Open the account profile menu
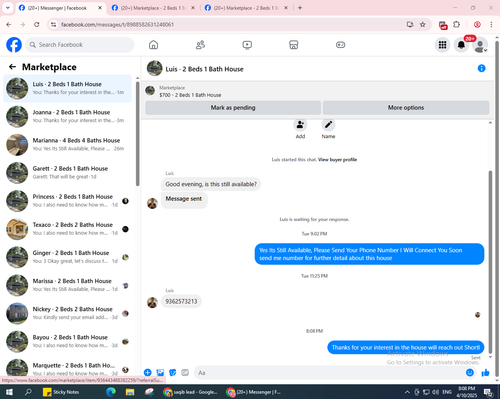This screenshot has width=500, height=399. point(480,45)
